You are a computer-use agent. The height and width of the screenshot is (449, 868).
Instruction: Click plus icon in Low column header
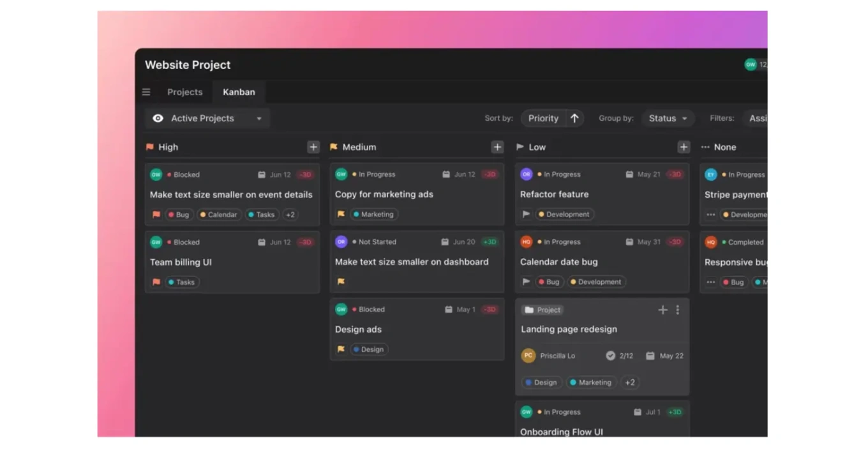(x=683, y=147)
